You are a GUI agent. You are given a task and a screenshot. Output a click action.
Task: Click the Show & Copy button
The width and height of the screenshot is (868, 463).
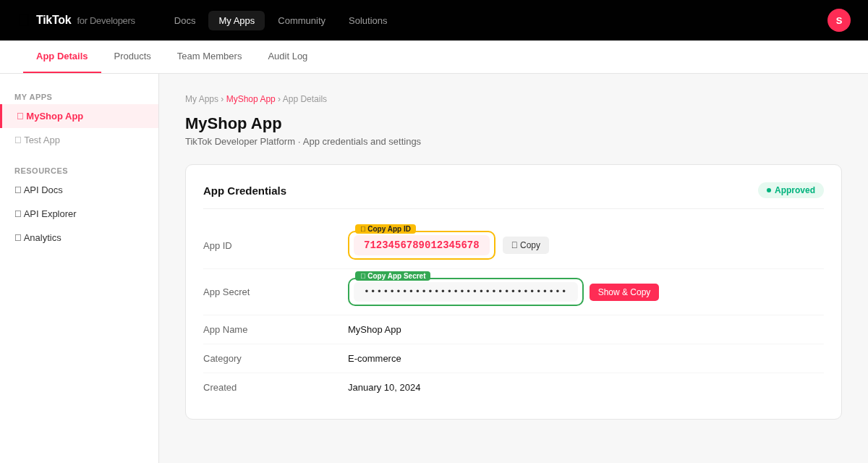pos(624,292)
